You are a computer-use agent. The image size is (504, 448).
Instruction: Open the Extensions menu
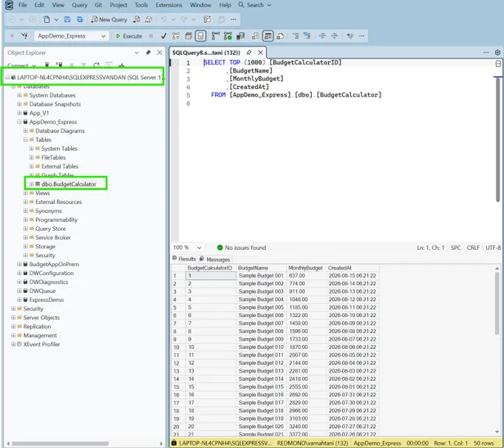[x=168, y=5]
